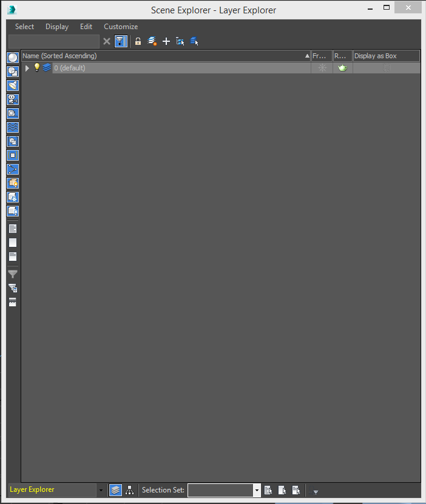Toggle the Frozen snowflake for 0 (default)
This screenshot has width=426, height=504.
coord(322,68)
